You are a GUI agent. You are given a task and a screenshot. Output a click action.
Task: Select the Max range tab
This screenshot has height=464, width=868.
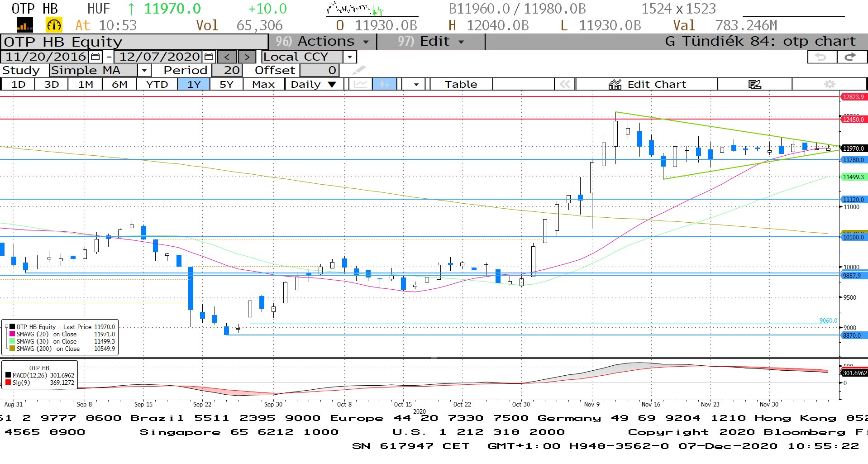[263, 84]
